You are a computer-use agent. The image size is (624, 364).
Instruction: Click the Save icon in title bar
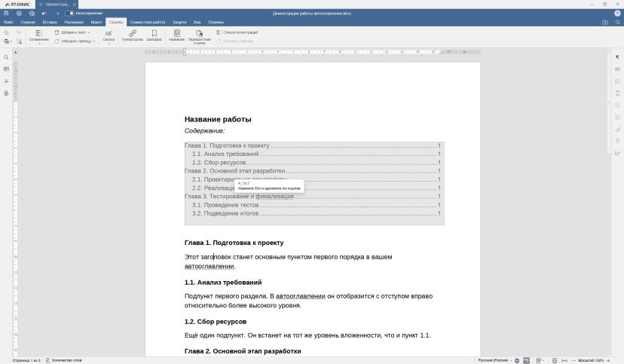click(x=6, y=13)
